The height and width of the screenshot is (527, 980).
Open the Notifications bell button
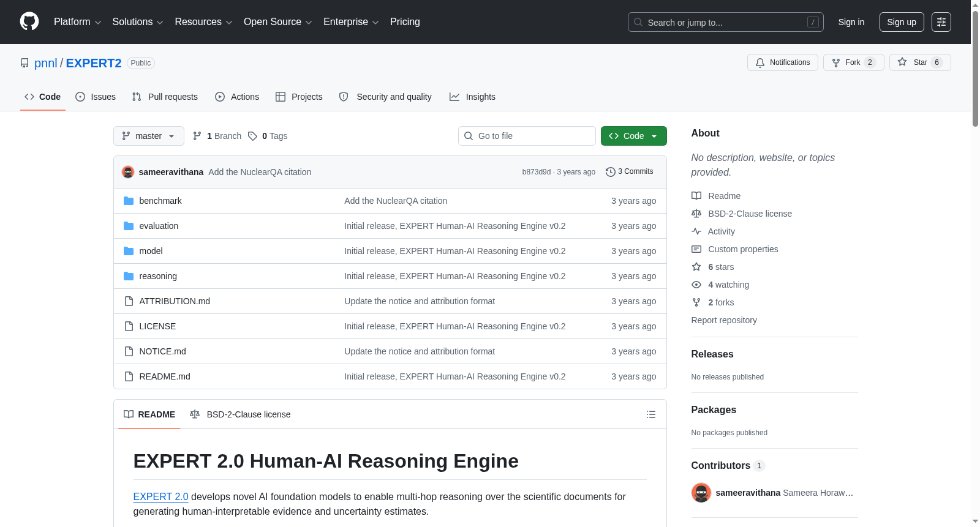click(x=783, y=62)
